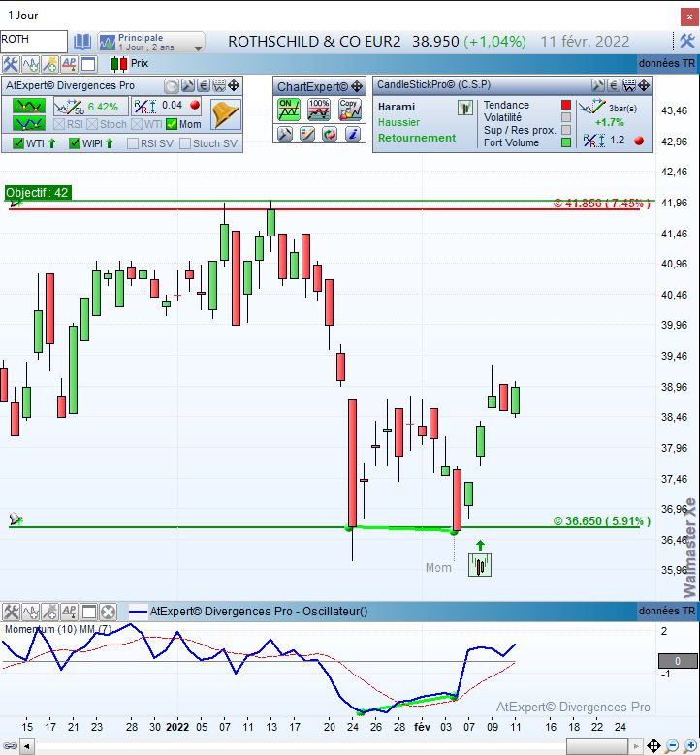Zoom out with minus magnifier icon
Screen dimensions: 700x755
672,746
